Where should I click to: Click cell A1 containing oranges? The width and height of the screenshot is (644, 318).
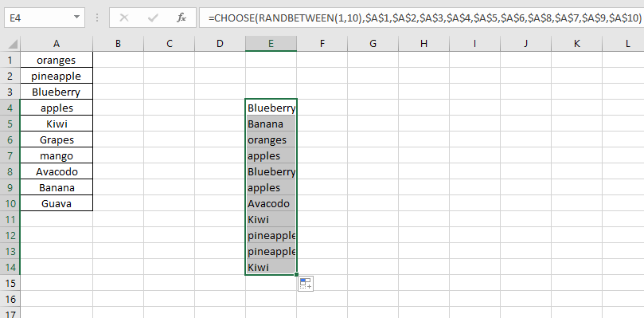[x=57, y=60]
